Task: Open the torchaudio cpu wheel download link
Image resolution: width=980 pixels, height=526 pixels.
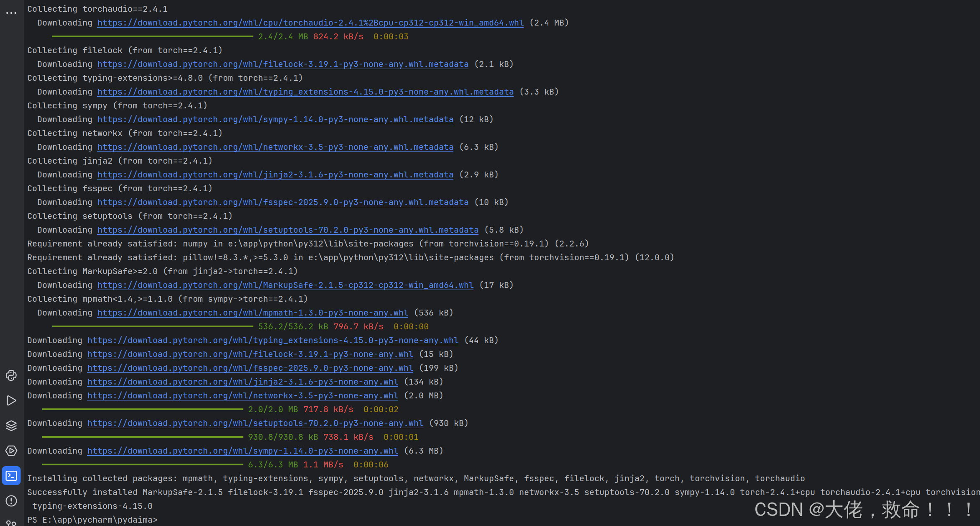Action: [310, 23]
